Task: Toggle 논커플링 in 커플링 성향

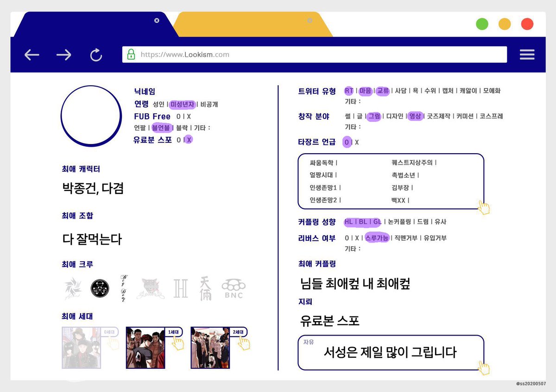Action: pos(399,222)
